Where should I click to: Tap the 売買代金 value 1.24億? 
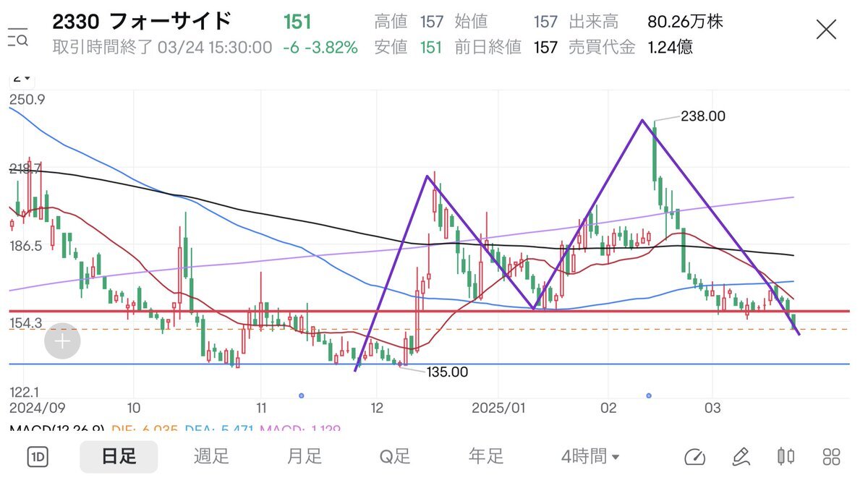tap(671, 48)
